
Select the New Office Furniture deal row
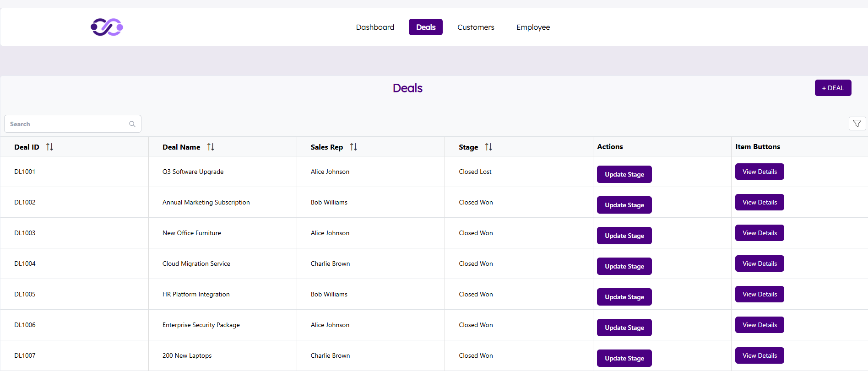coord(191,233)
